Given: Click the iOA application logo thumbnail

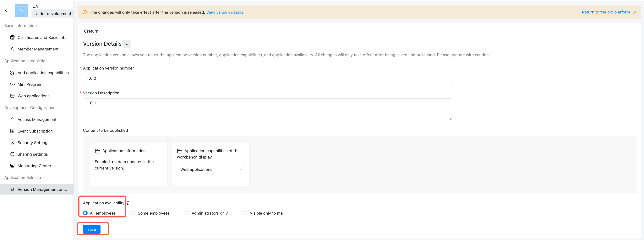Looking at the screenshot, I should [x=21, y=10].
